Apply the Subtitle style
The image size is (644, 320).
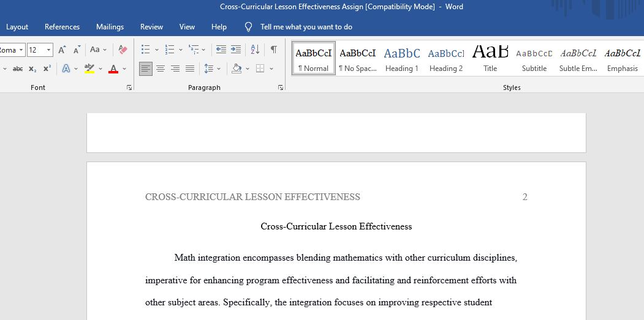pos(534,58)
